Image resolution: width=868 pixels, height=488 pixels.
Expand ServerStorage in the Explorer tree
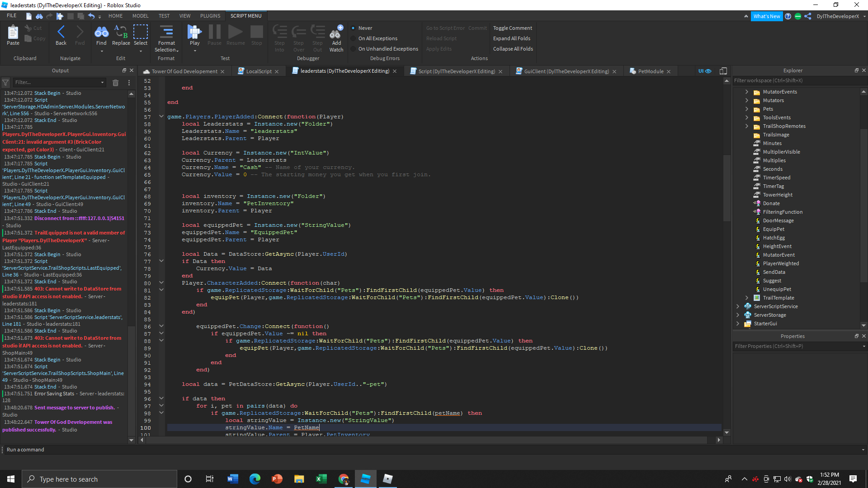(x=738, y=315)
